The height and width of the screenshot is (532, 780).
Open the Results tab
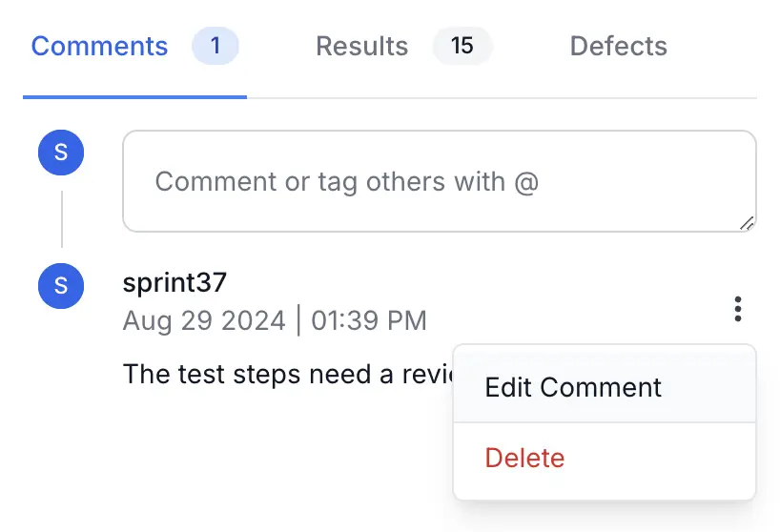[361, 46]
